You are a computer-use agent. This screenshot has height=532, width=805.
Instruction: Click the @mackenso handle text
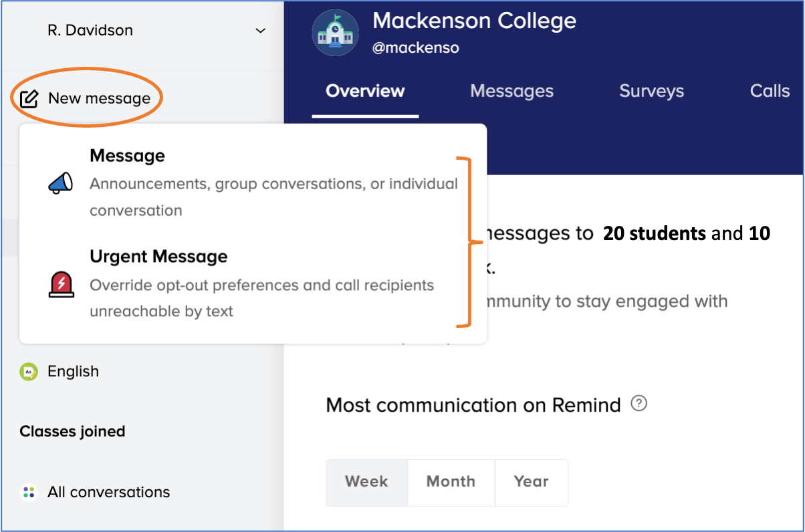tap(416, 48)
